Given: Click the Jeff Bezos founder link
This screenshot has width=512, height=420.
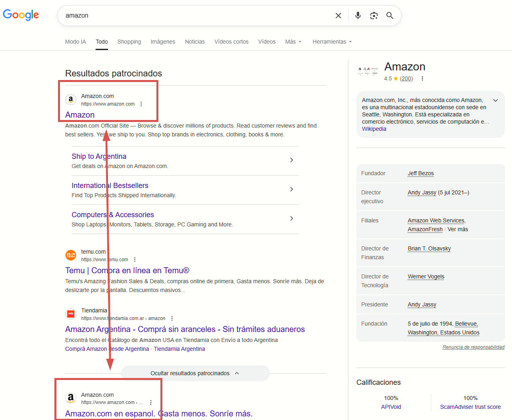Looking at the screenshot, I should click(420, 173).
